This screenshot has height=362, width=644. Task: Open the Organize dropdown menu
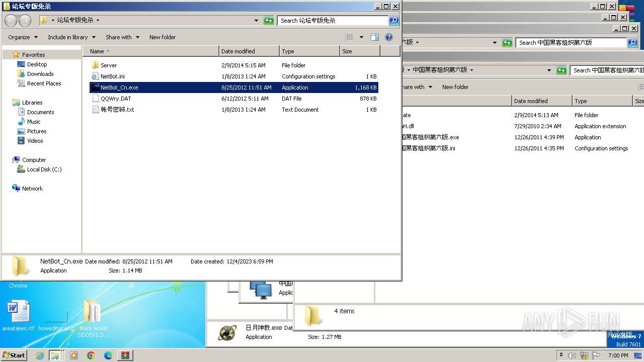23,37
